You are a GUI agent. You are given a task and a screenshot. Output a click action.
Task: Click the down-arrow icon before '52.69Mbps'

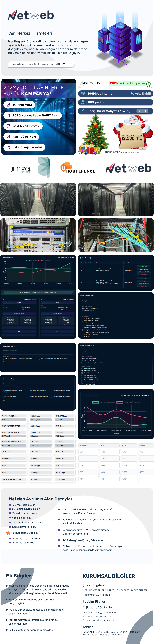click(x=122, y=395)
